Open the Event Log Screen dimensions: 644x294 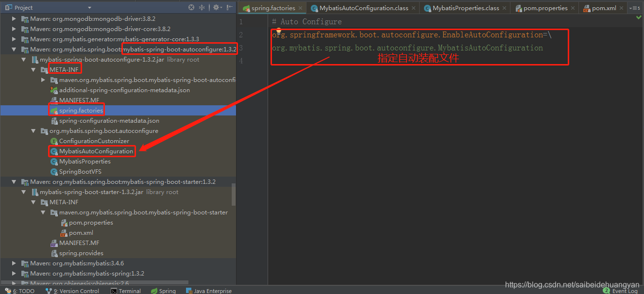pos(621,291)
